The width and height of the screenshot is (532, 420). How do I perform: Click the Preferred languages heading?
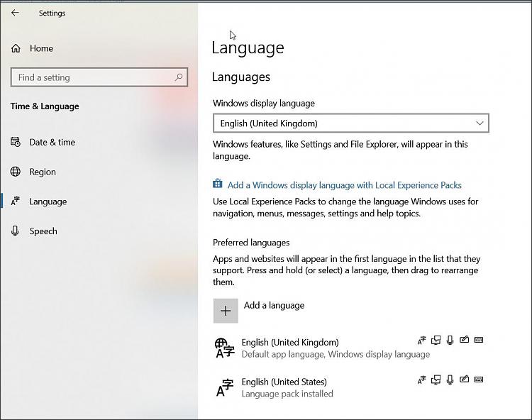[x=251, y=243]
